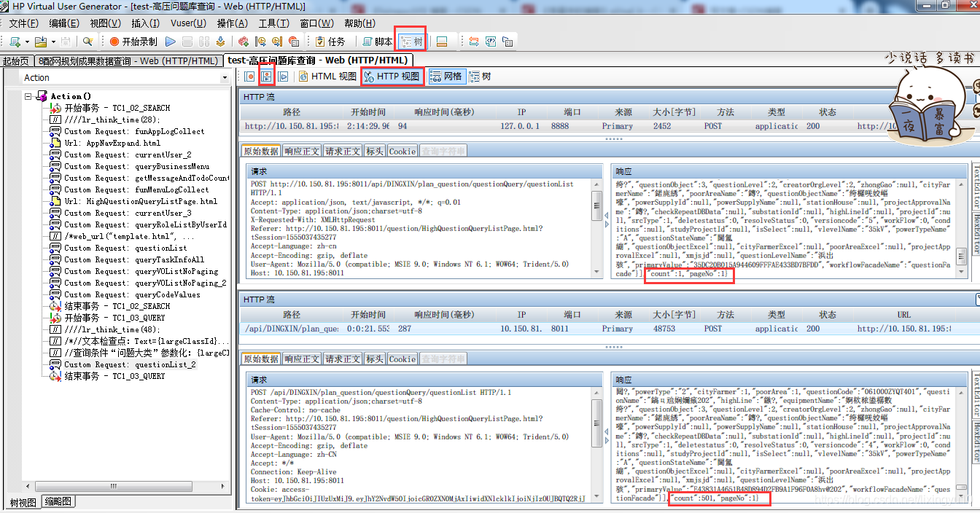This screenshot has width=980, height=513.
Task: Click the <P> parameter list icon
Action: click(x=491, y=42)
